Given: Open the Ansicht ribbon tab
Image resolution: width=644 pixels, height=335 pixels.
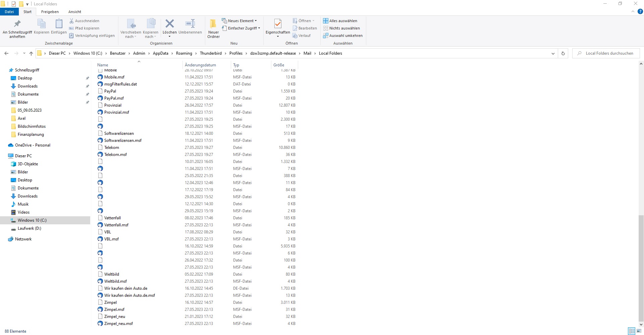Looking at the screenshot, I should pos(75,12).
